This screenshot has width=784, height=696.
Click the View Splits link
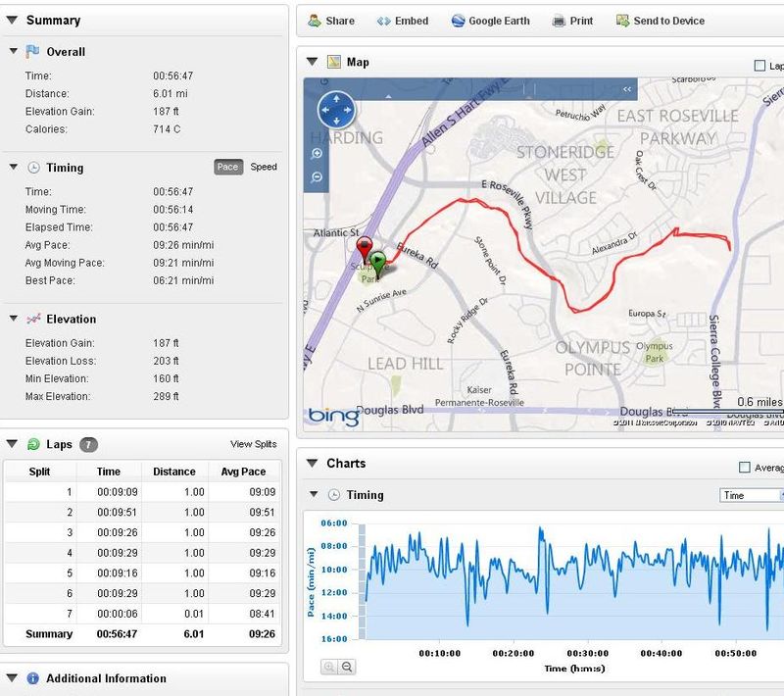tap(253, 444)
